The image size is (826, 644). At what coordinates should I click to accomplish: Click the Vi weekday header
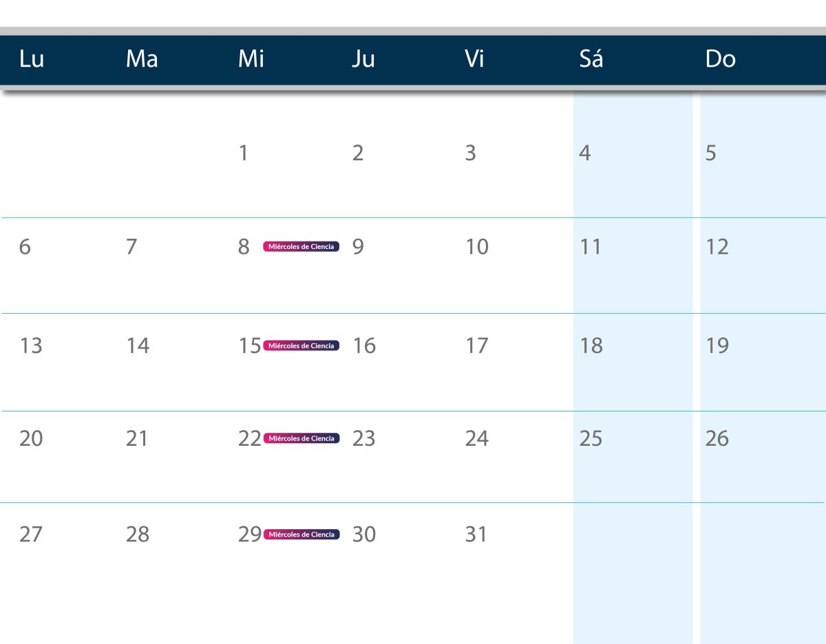click(475, 60)
